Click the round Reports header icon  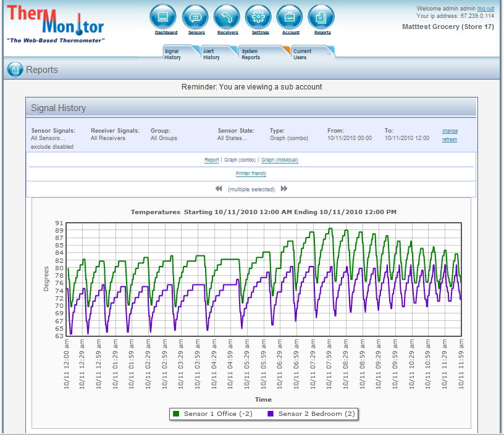(x=15, y=70)
